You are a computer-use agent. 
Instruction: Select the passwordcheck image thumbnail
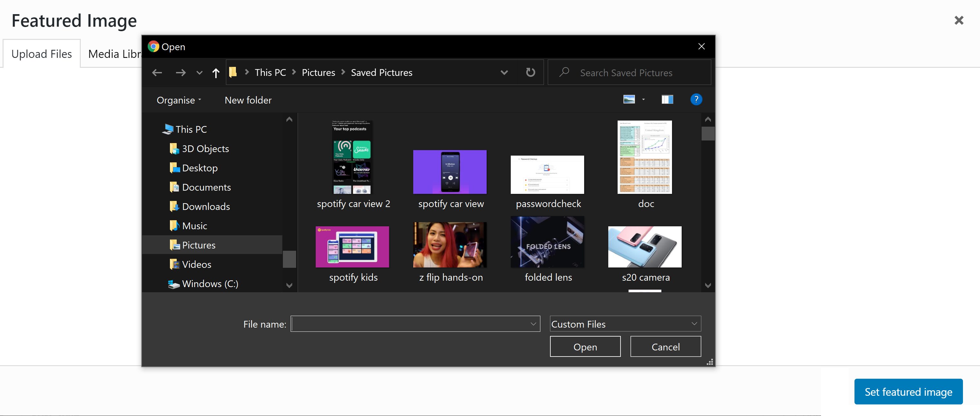pyautogui.click(x=547, y=175)
